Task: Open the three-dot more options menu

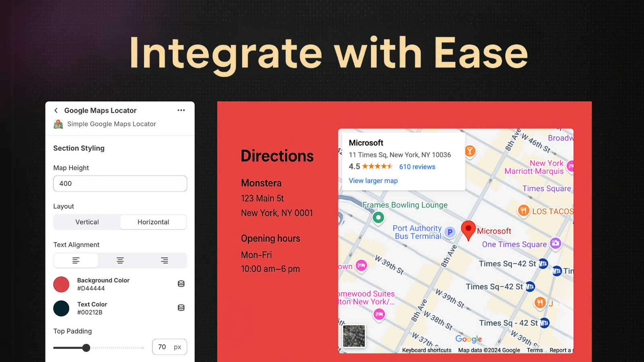Action: [181, 110]
